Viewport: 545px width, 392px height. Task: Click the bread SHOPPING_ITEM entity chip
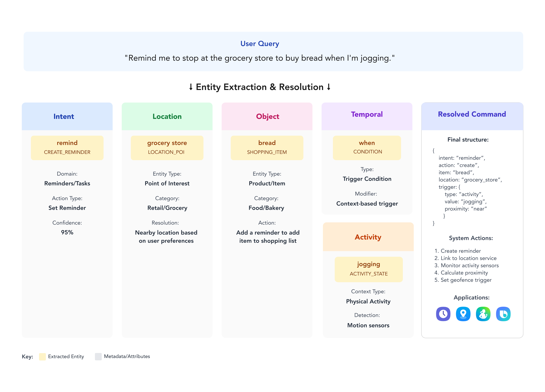(x=267, y=147)
